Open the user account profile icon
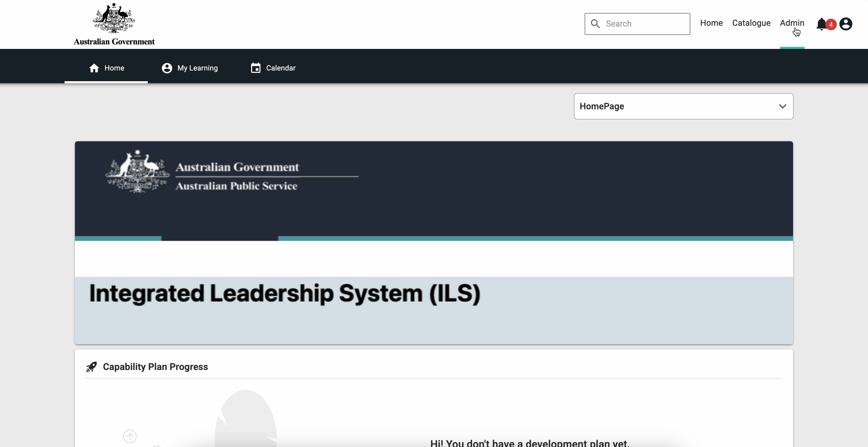 pos(846,24)
